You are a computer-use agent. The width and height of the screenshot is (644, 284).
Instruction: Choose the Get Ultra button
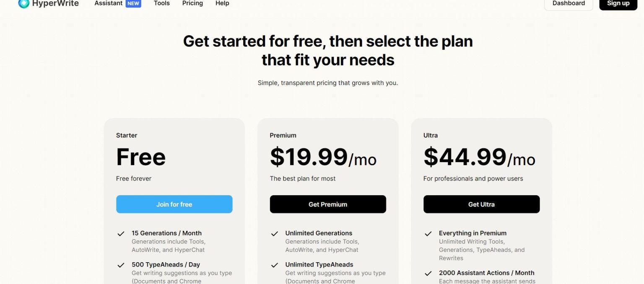481,204
